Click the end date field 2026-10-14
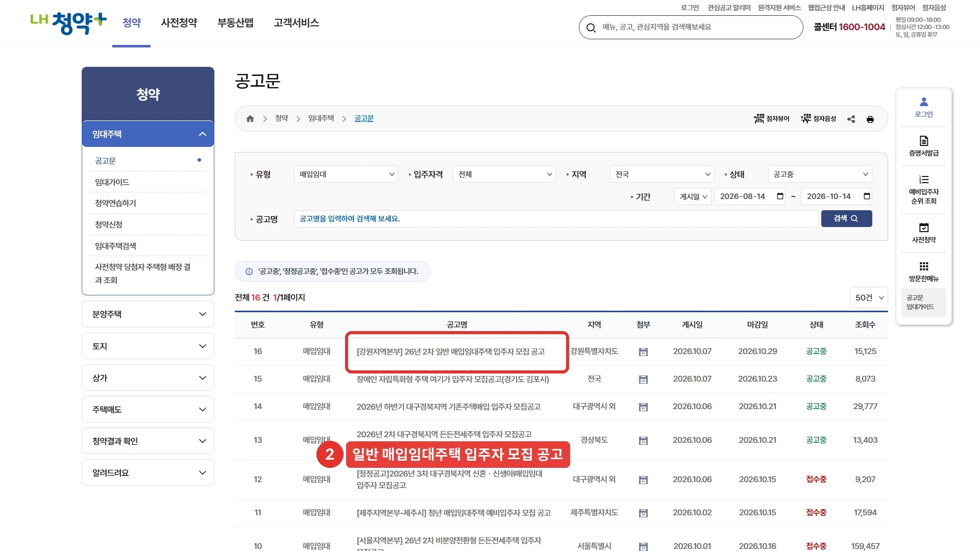Viewport: 980px width, 551px height. tap(837, 197)
